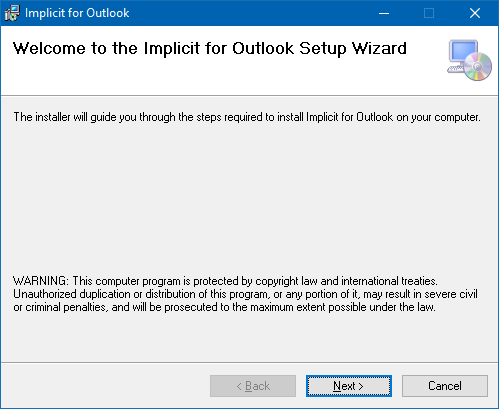Click the grayed-out Back button

(x=253, y=386)
